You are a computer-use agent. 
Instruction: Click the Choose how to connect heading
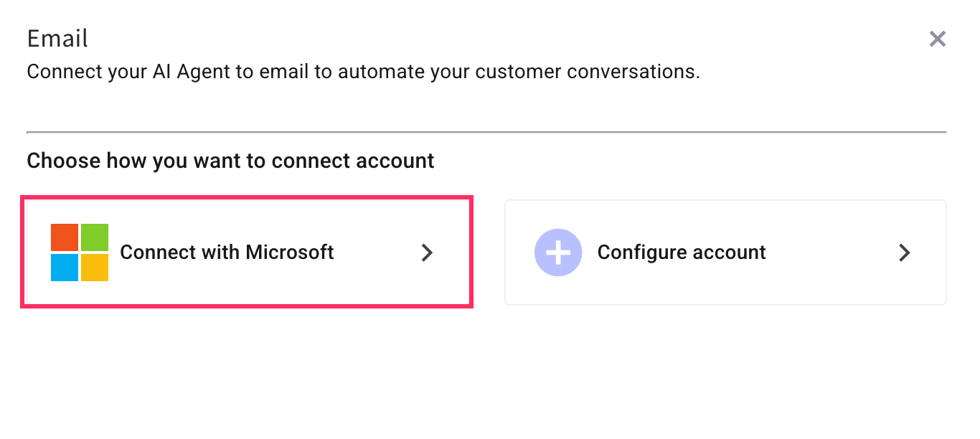[230, 161]
